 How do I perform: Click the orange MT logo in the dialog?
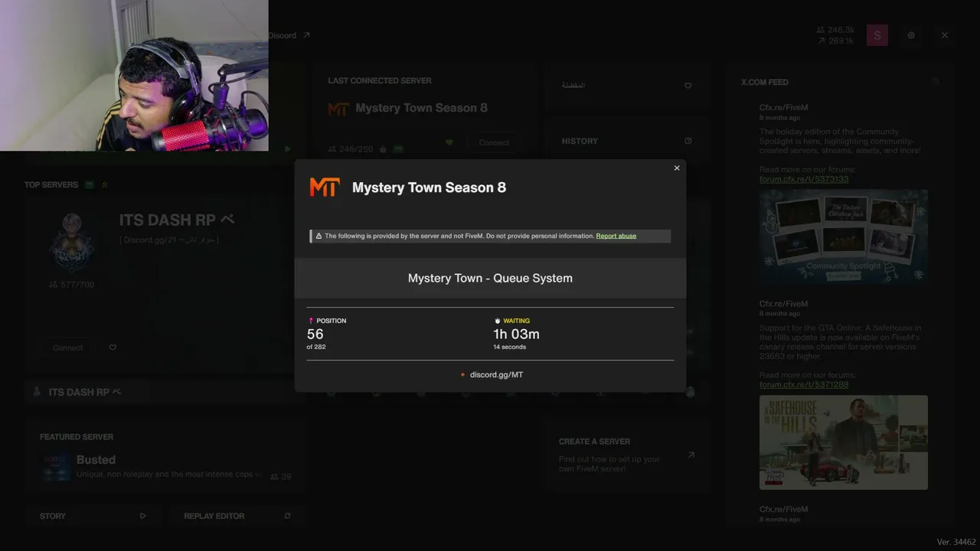click(x=324, y=187)
